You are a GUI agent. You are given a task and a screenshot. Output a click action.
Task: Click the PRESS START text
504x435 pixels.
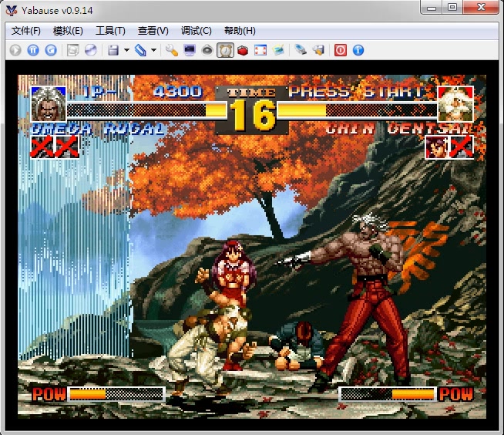pos(356,92)
